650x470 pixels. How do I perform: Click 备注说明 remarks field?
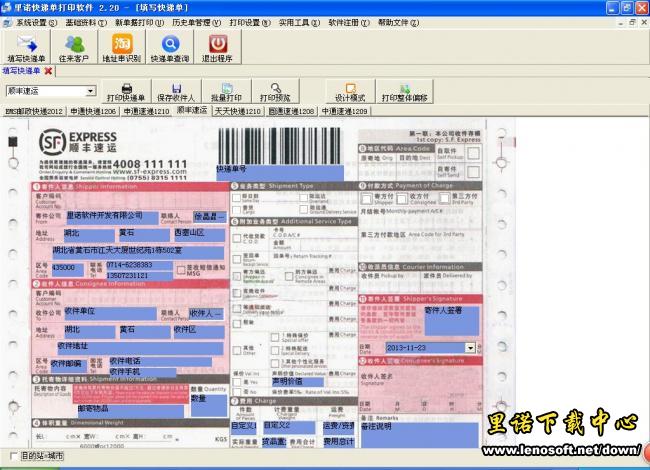419,435
